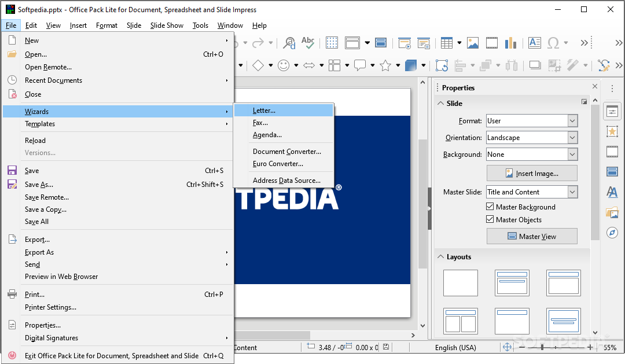The width and height of the screenshot is (625, 364).
Task: Start slideshow from first slide icon
Action: click(405, 43)
